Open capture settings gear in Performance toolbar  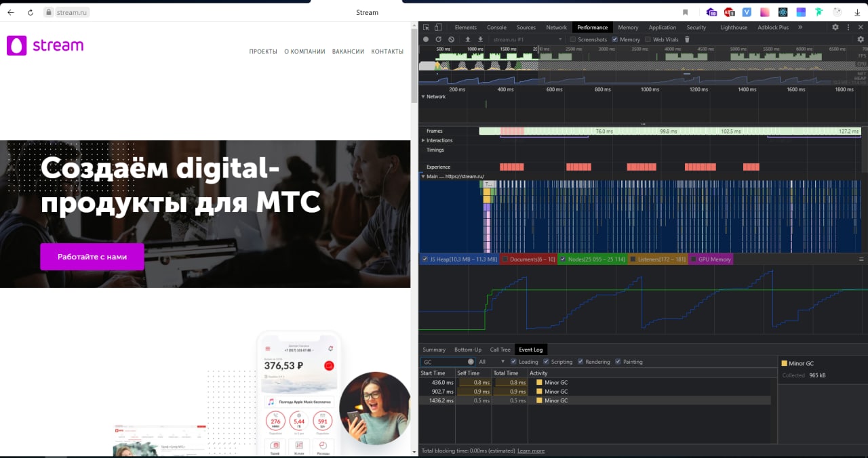pos(861,39)
